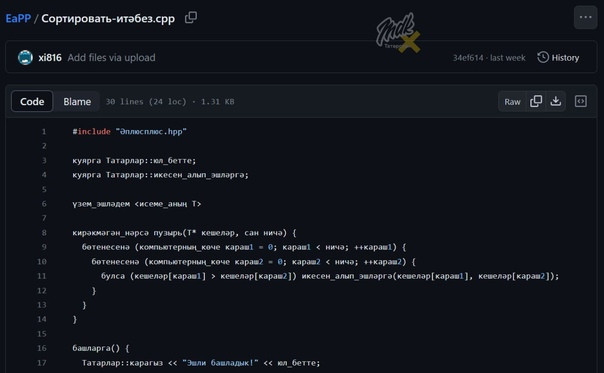Open xi816 user avatar

(x=25, y=58)
